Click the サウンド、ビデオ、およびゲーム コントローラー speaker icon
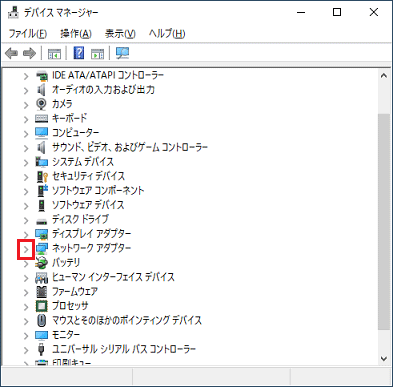393x387 pixels. click(x=42, y=147)
